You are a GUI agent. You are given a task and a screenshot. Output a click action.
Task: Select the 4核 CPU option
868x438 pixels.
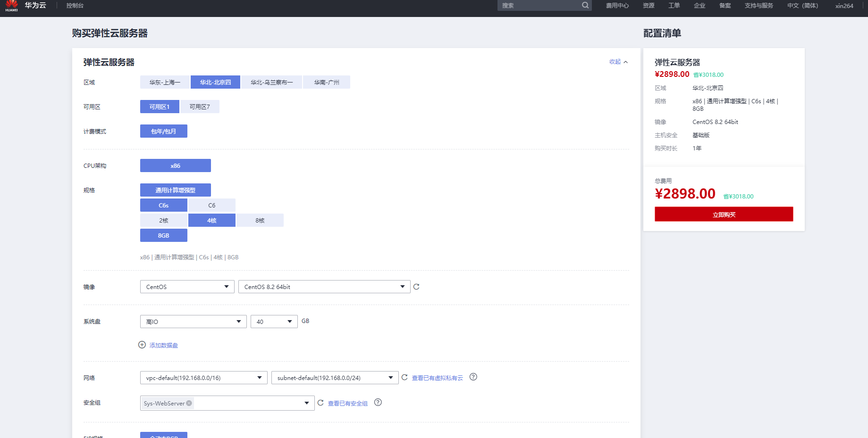212,220
